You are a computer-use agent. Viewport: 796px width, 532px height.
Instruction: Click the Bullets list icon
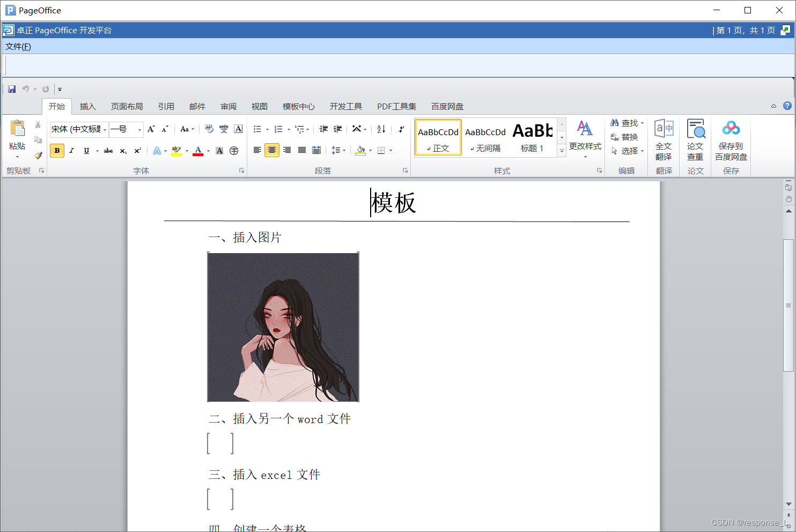click(x=257, y=129)
